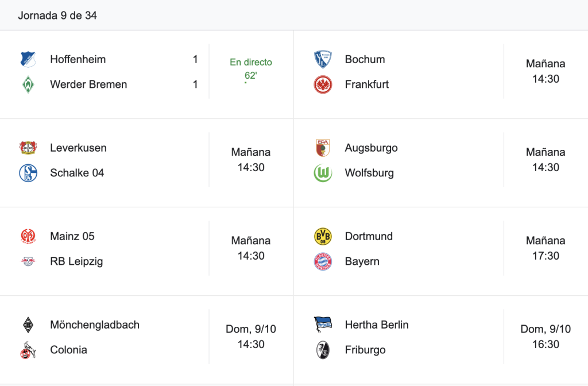Click the Friburgo team name
The height and width of the screenshot is (386, 588).
click(365, 350)
